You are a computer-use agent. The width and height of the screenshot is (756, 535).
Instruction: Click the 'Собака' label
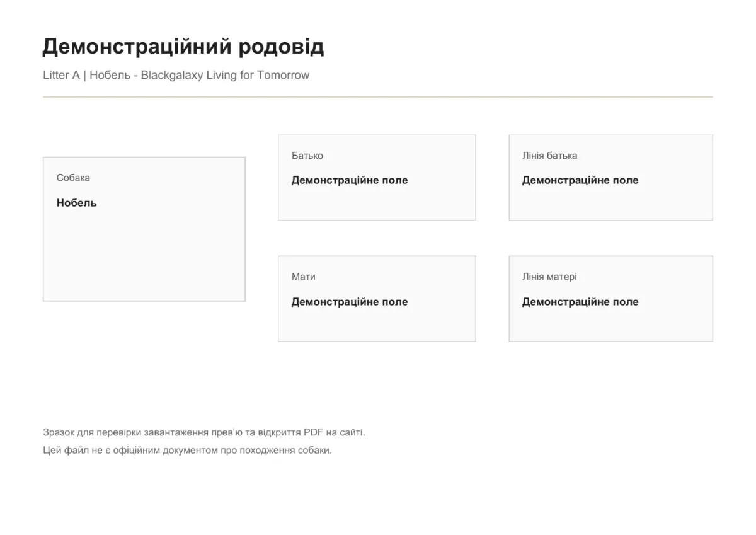(x=73, y=178)
